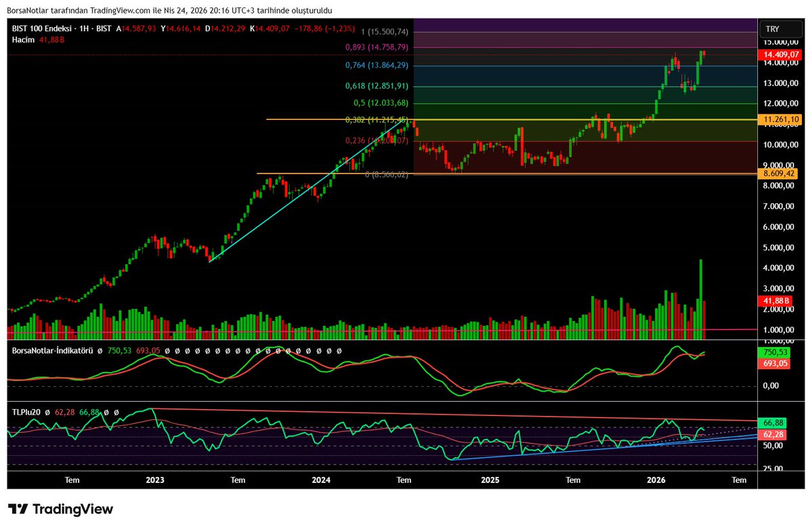The image size is (812, 529).
Task: Click the green indicator value tag 750,53
Action: point(773,353)
